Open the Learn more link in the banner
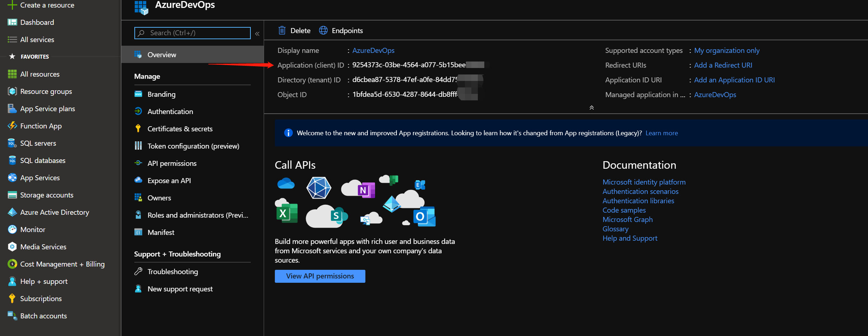Image resolution: width=868 pixels, height=336 pixels. click(x=661, y=133)
